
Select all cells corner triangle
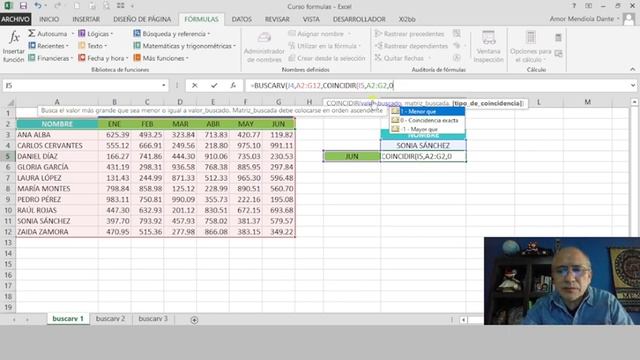10,102
